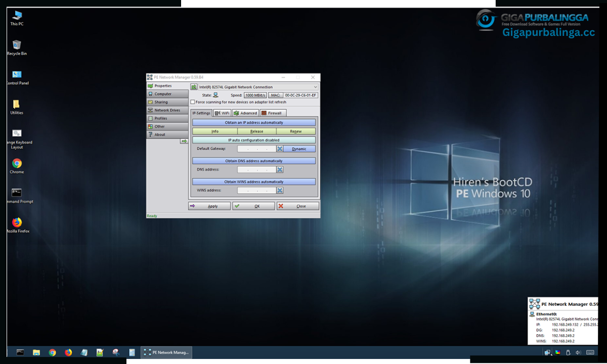Image resolution: width=607 pixels, height=364 pixels.
Task: Select PE Network Manager taskbar button
Action: pos(166,352)
